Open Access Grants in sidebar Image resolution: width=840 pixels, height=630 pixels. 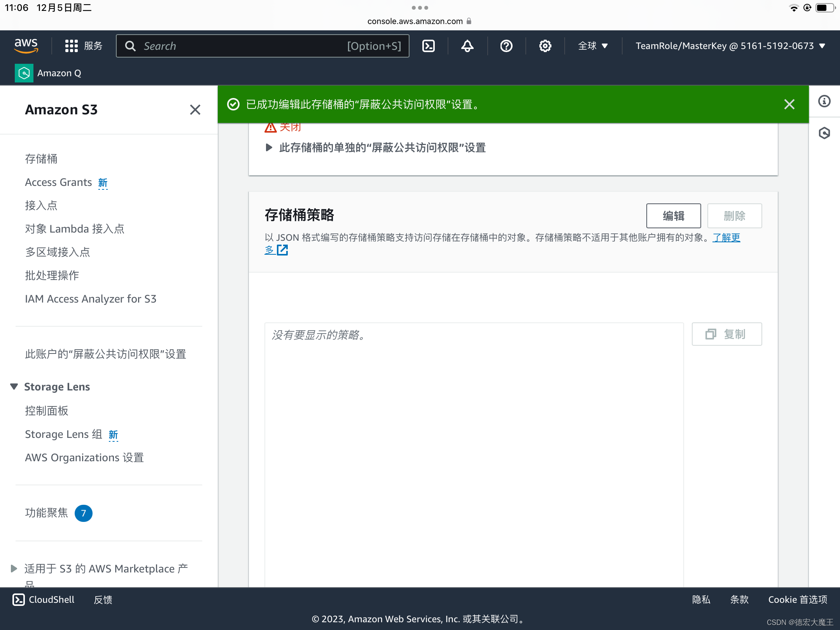pos(58,182)
